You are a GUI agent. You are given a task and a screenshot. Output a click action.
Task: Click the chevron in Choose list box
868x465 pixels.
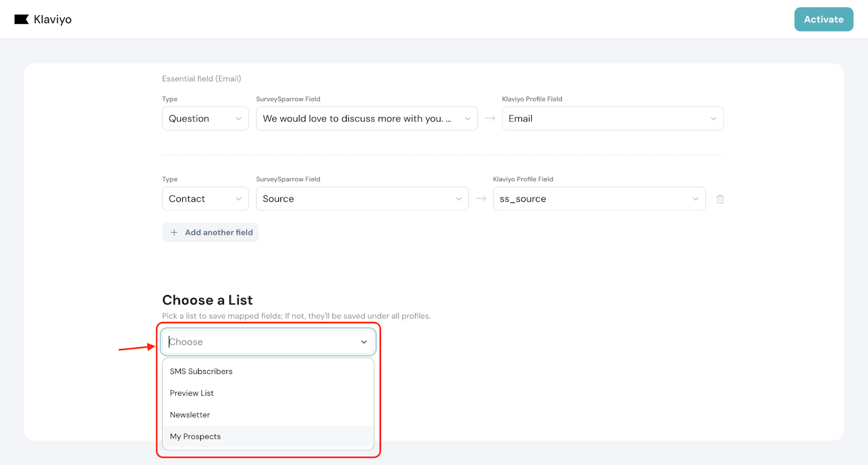[364, 342]
